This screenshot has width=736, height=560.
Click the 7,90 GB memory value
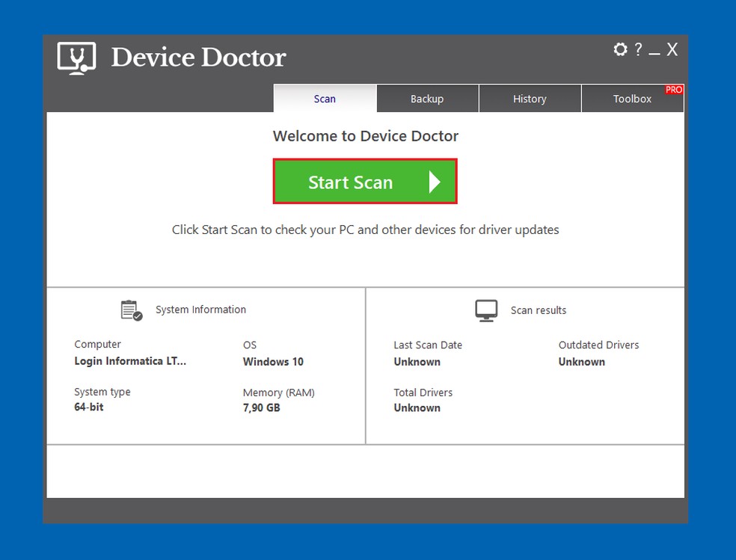tap(262, 408)
